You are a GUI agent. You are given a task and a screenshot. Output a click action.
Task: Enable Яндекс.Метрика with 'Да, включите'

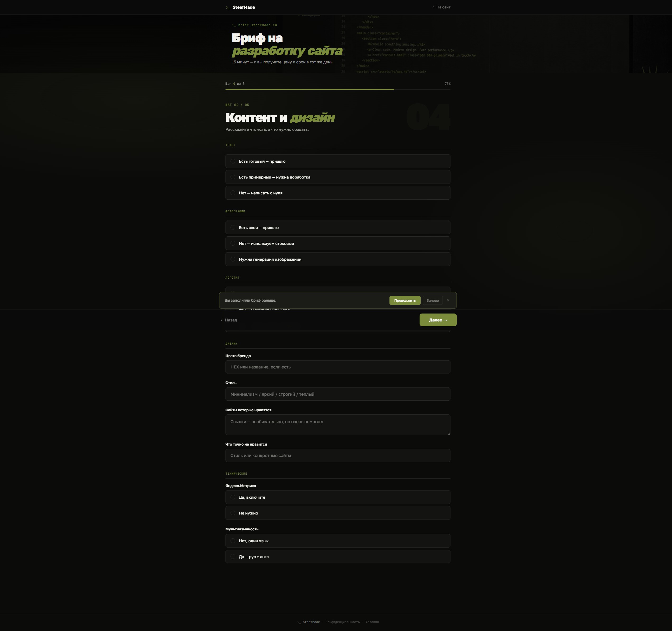coord(338,497)
